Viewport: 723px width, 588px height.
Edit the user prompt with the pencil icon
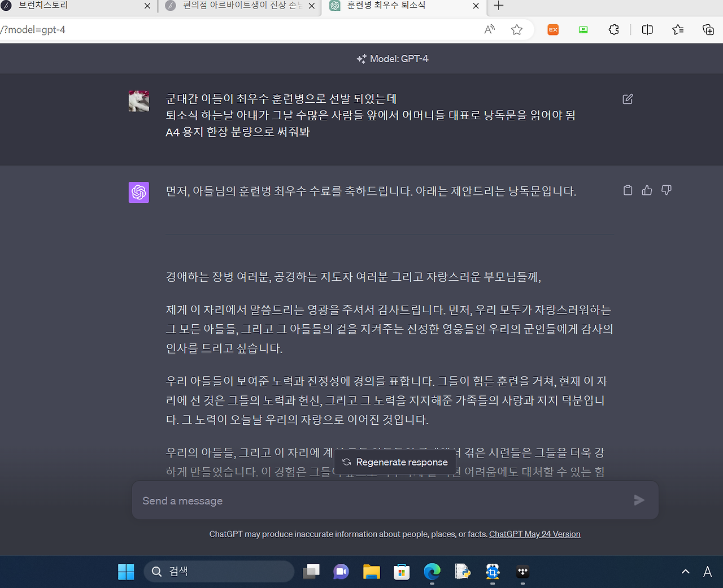(628, 99)
